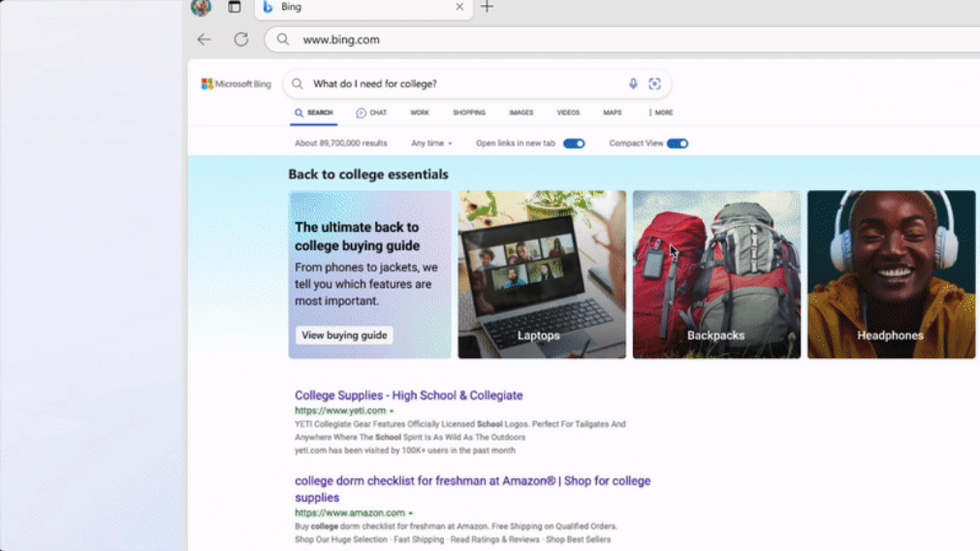This screenshot has height=551, width=980.
Task: Open the tab actions menu icon
Action: (x=235, y=7)
